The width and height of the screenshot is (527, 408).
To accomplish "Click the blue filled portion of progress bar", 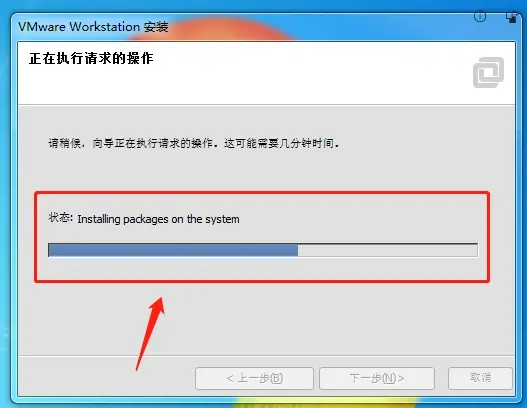I will pos(173,250).
